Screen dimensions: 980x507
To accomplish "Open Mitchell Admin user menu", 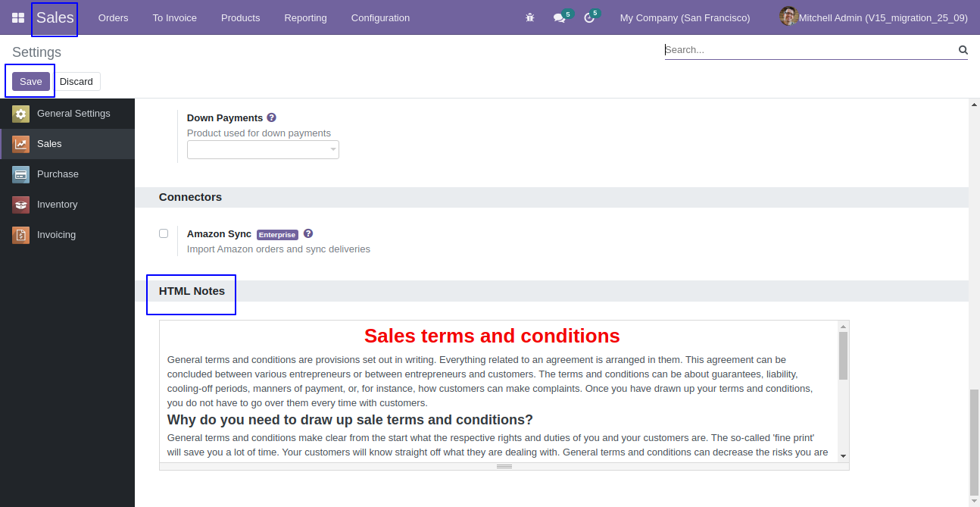I will (874, 17).
